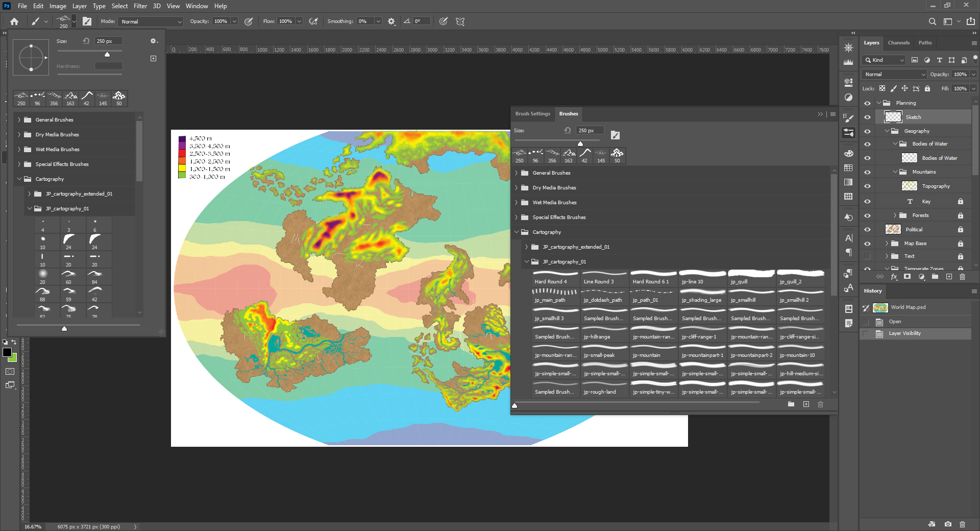Image resolution: width=980 pixels, height=531 pixels.
Task: Click delete layer trash icon
Action: pos(962,277)
